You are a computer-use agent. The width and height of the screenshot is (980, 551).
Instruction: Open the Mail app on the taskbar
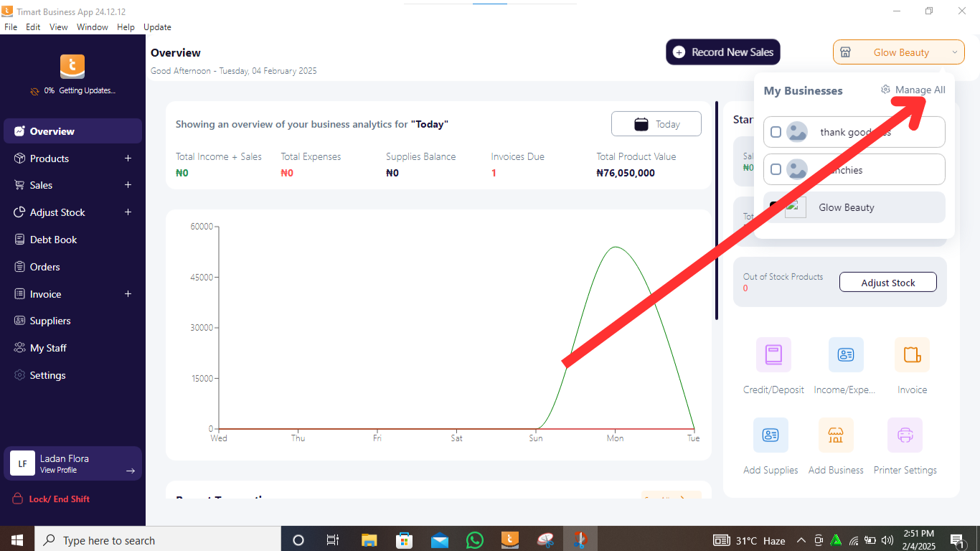(439, 540)
